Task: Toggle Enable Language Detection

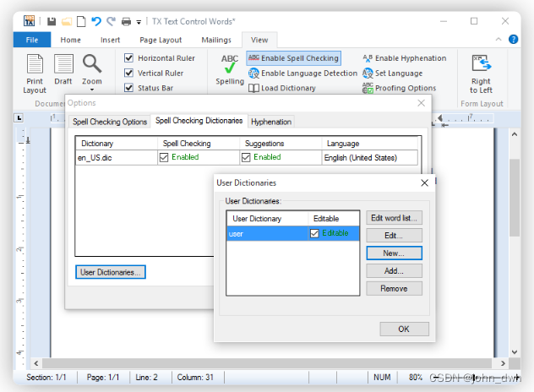Action: coord(302,73)
